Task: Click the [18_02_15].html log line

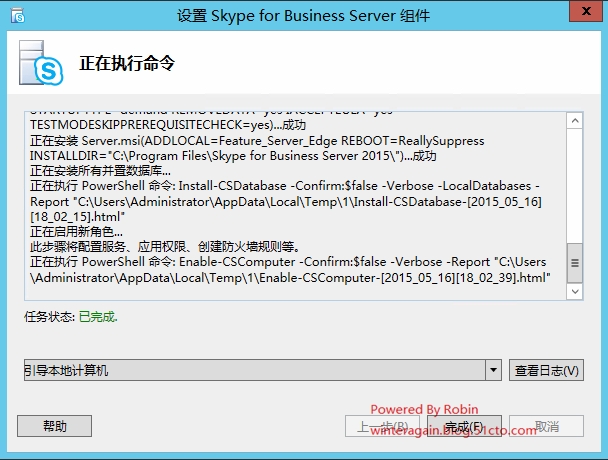Action: pos(78,217)
